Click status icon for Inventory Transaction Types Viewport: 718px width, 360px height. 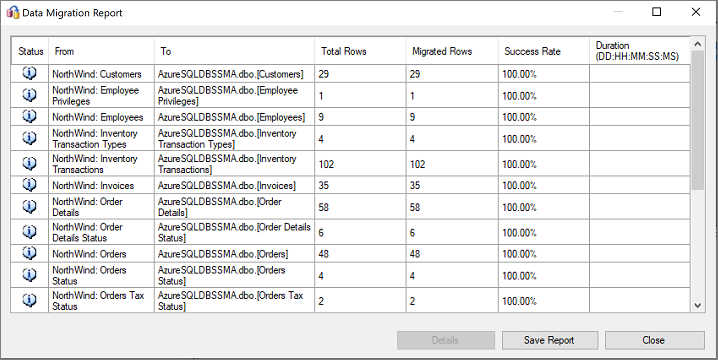coord(29,138)
